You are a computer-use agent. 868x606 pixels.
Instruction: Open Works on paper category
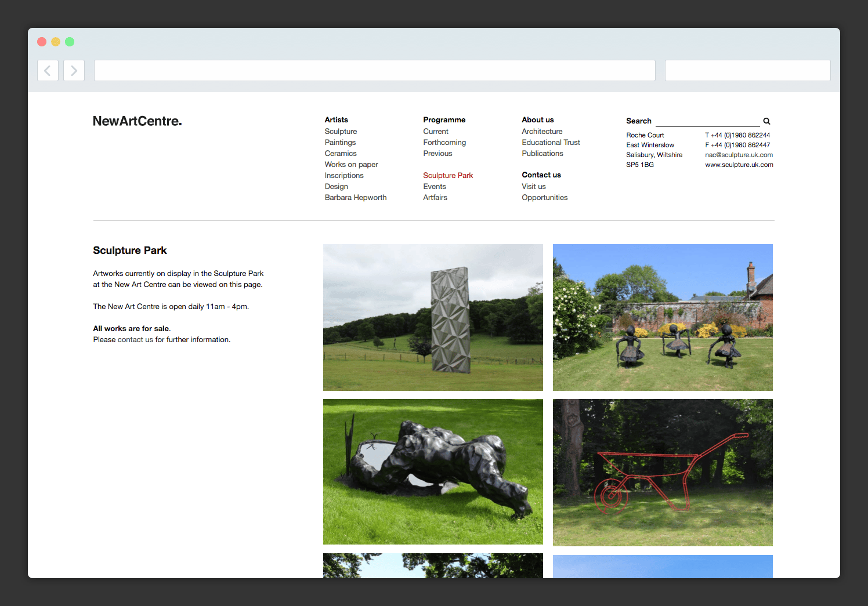tap(352, 165)
